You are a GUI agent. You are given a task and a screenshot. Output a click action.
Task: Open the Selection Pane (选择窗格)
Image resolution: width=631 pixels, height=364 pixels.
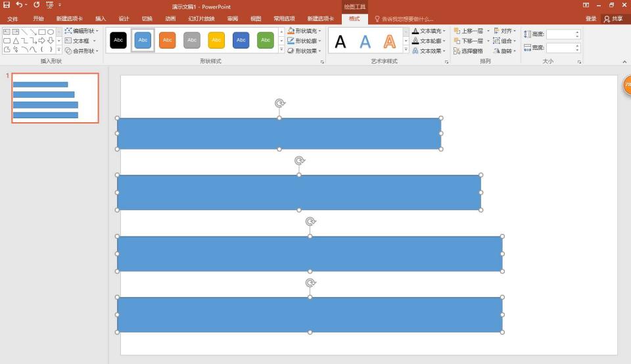(x=469, y=51)
